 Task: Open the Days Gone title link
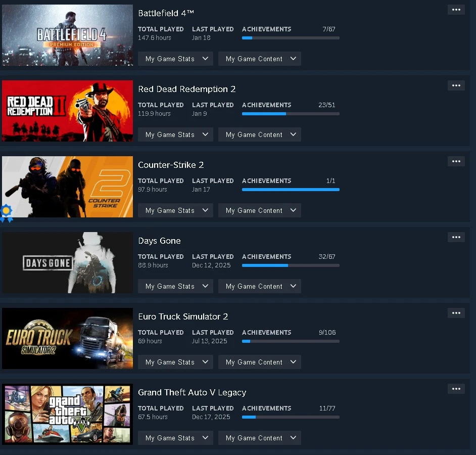159,241
